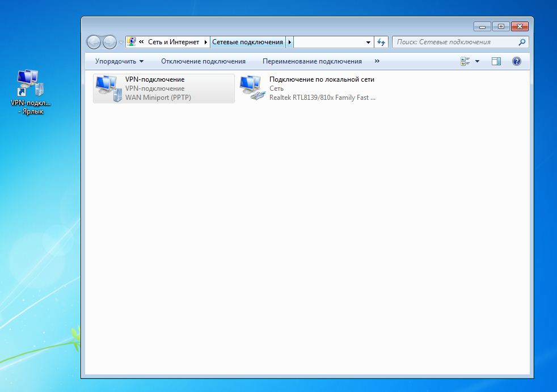557x392 pixels.
Task: Toggle the preview pane button
Action: 496,61
